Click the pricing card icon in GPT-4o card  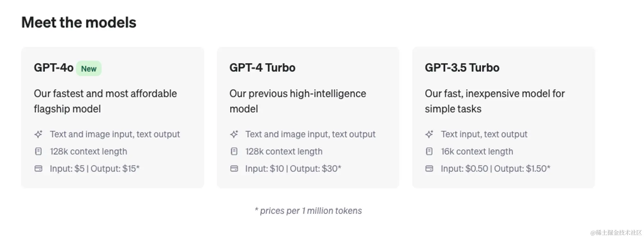click(38, 168)
